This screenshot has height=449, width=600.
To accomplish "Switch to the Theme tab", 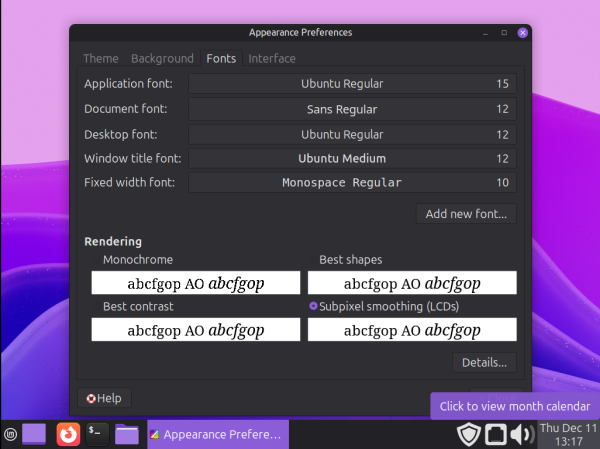I will [101, 59].
